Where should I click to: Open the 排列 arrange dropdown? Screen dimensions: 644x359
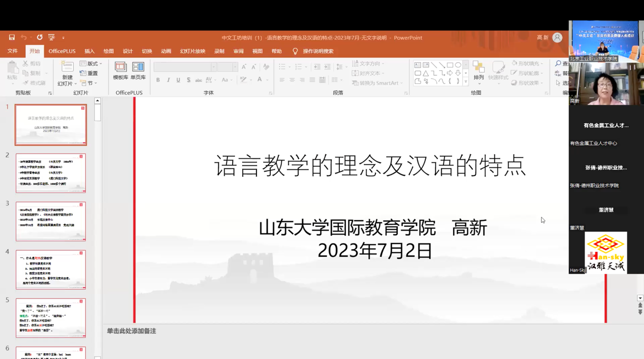[x=478, y=71]
